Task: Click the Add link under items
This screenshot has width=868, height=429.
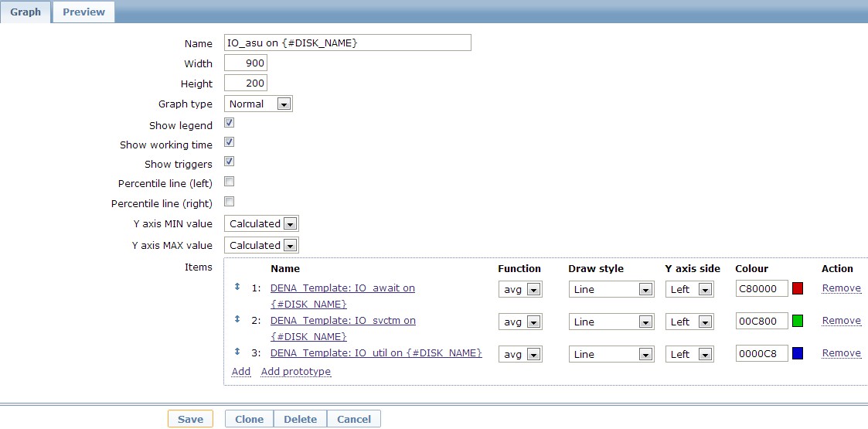Action: [241, 372]
